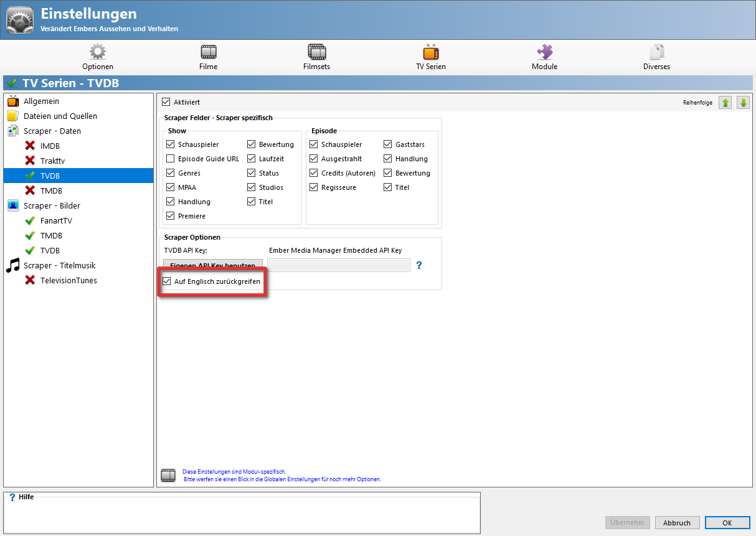Image resolution: width=756 pixels, height=536 pixels.
Task: Toggle Show Titel checkbox
Action: click(x=252, y=202)
